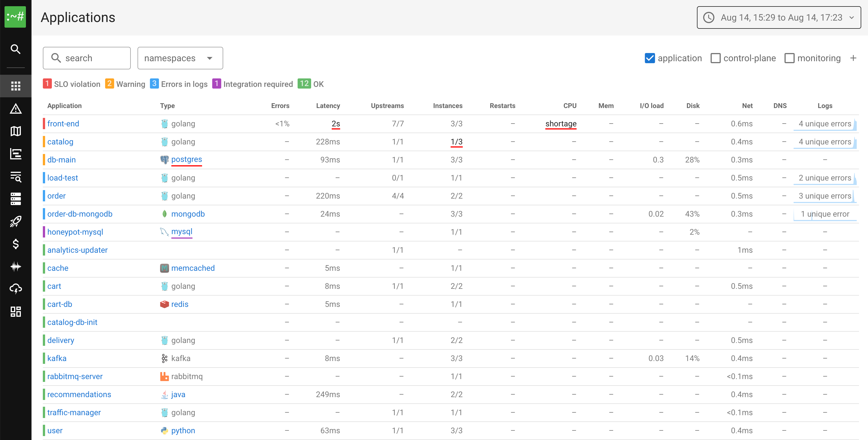View Nodes via the servers icon in sidebar
Image resolution: width=868 pixels, height=440 pixels.
15,199
